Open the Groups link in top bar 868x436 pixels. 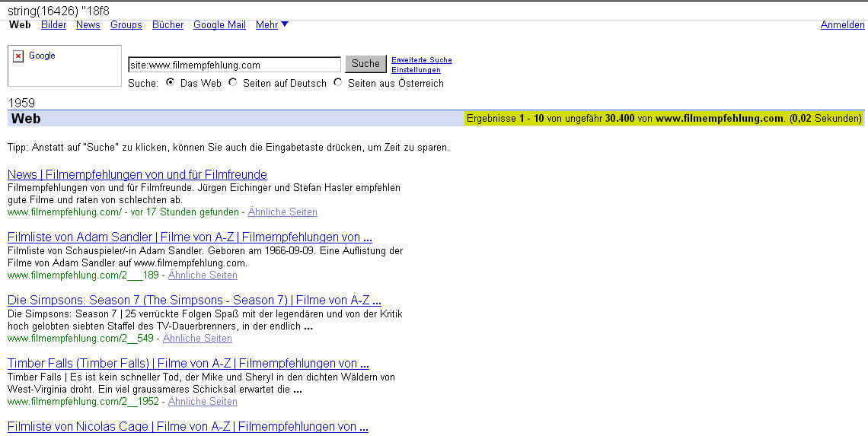(126, 25)
